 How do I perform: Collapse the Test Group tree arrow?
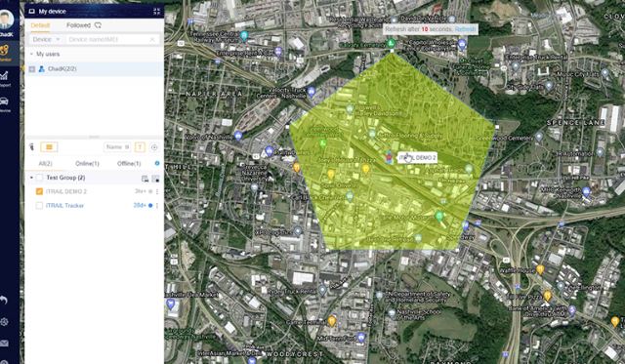click(x=31, y=178)
